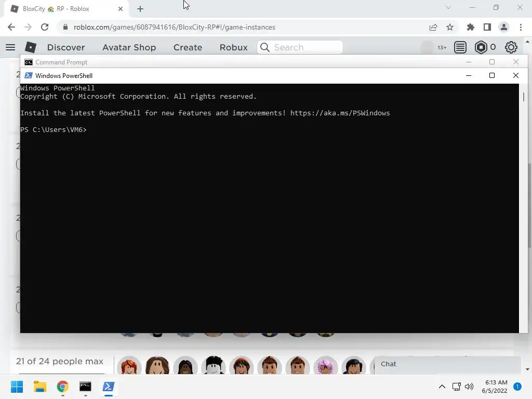View site information lock icon
Viewport: 532px width, 399px height.
(65, 27)
